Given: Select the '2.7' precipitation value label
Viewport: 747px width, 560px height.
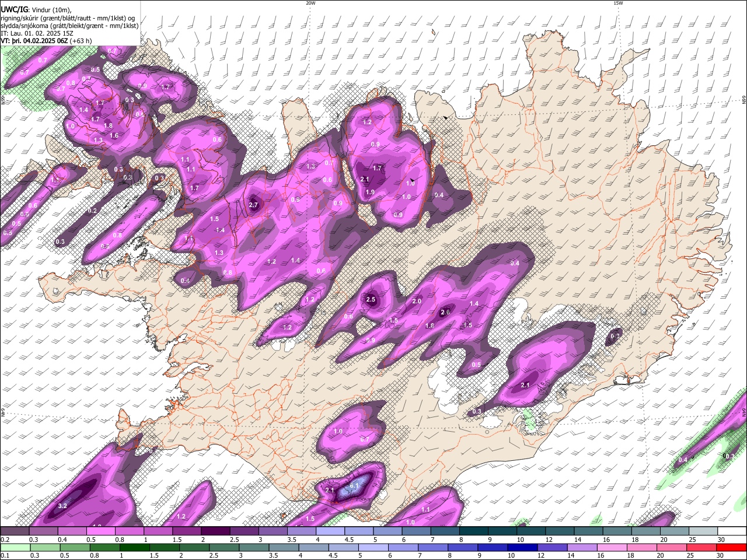Looking at the screenshot, I should pos(253,205).
